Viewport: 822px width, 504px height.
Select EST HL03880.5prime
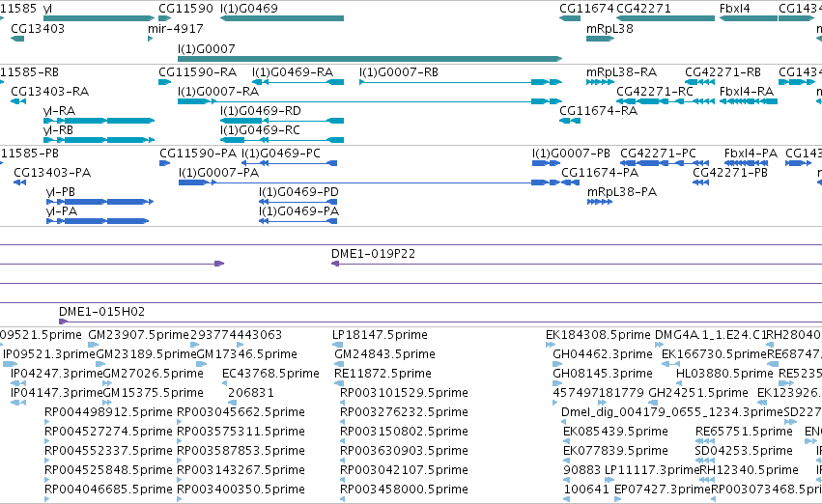[725, 374]
